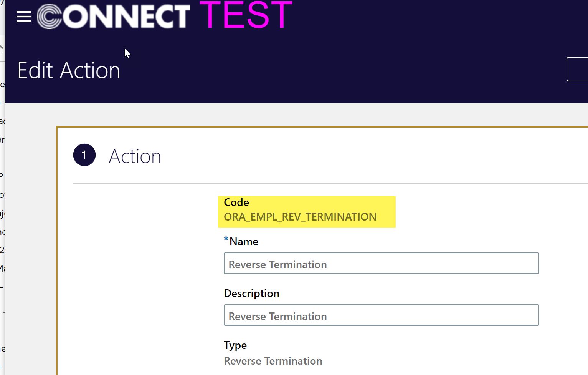Click the Type label

[235, 345]
